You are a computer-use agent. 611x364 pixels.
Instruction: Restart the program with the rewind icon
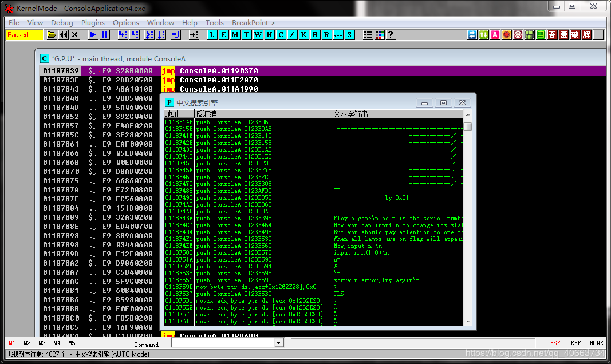click(64, 35)
